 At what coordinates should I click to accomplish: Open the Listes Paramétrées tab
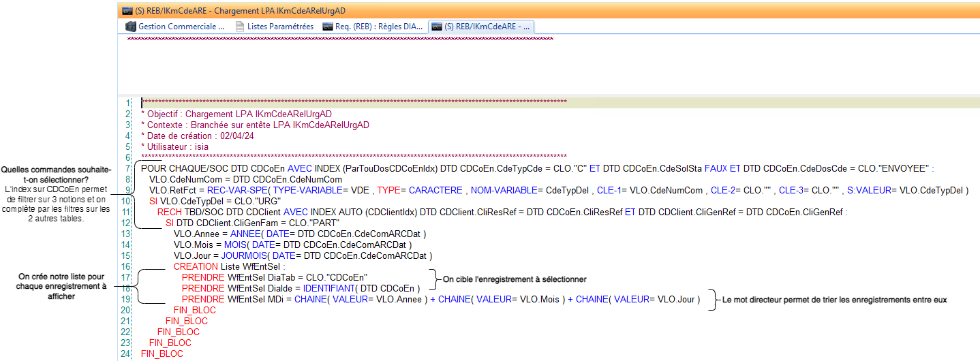(279, 27)
